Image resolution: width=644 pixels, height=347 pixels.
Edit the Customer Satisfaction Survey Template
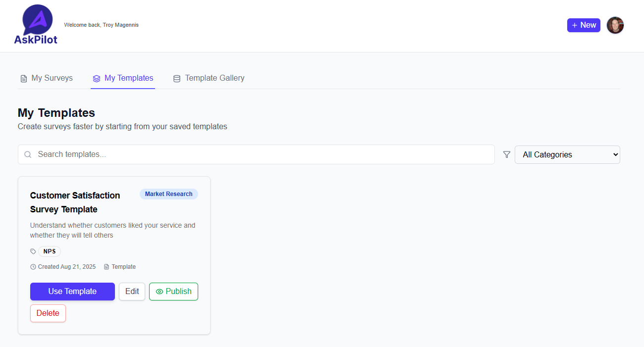pyautogui.click(x=132, y=292)
